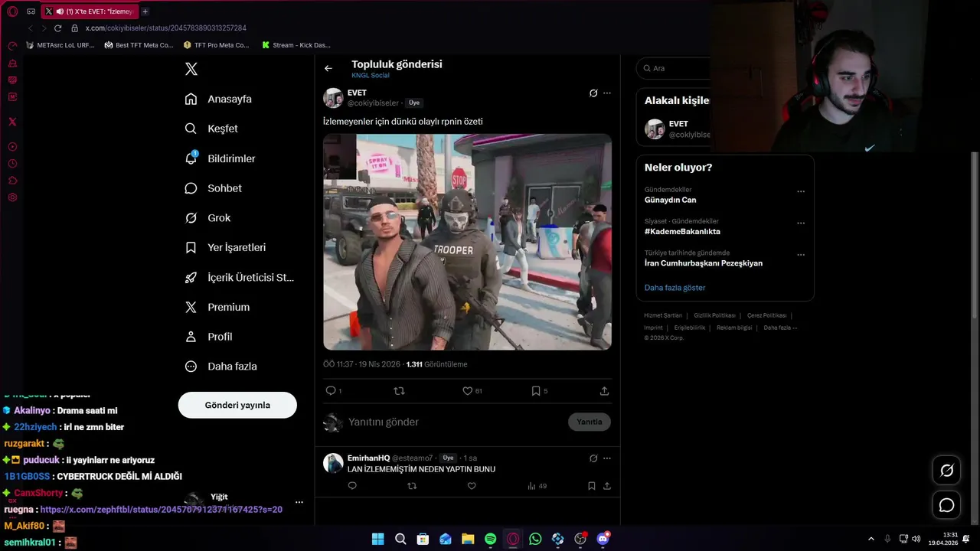Open X shortcut in Opera sidebar

[12, 122]
